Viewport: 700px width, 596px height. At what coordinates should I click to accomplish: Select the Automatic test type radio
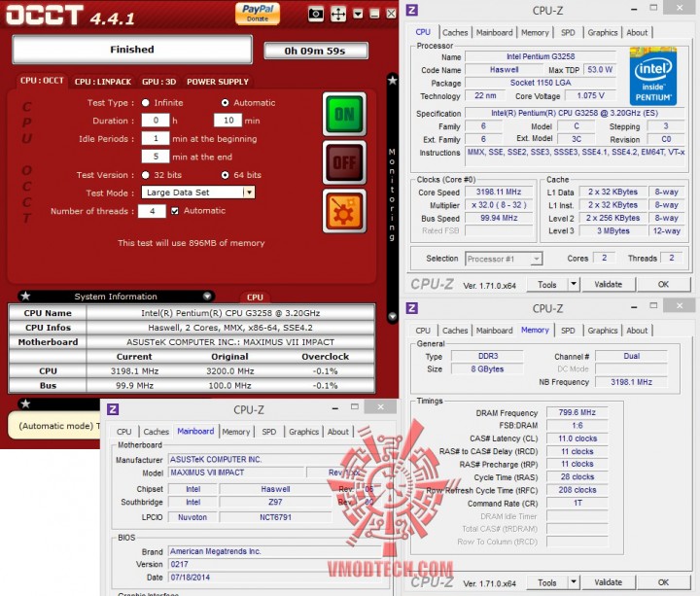tap(225, 103)
